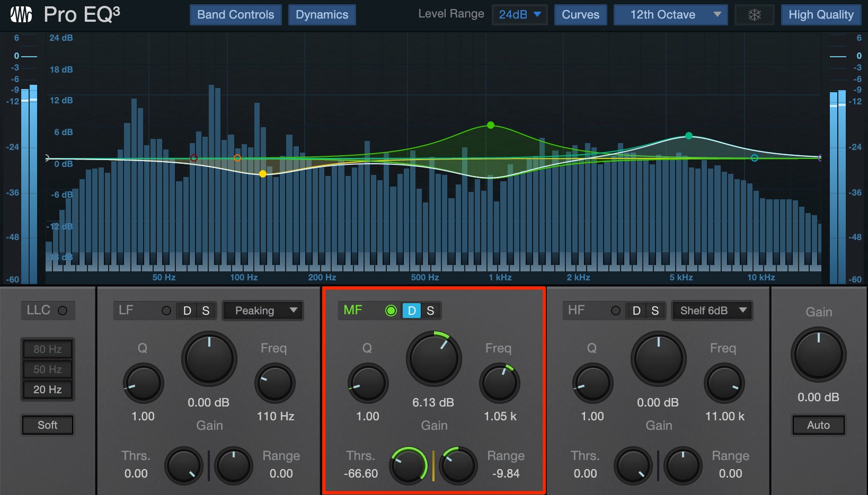Solo the LF band with S button
Screen dimensions: 868x495
pos(206,311)
